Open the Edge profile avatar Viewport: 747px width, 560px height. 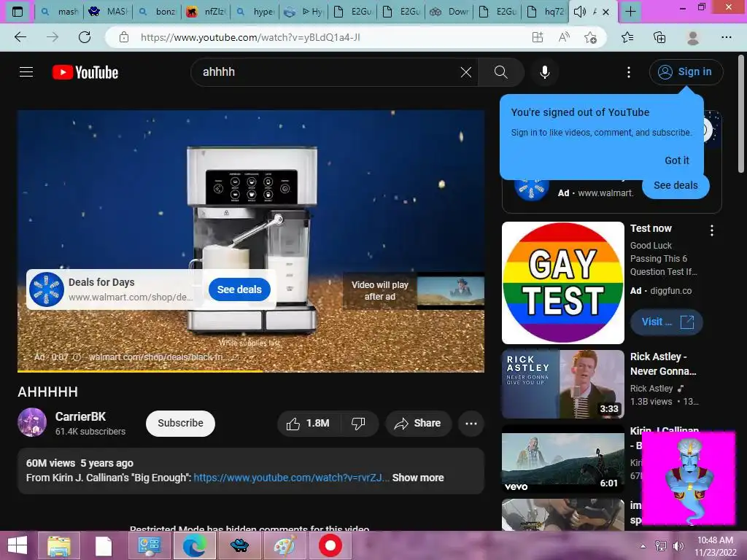tap(693, 37)
